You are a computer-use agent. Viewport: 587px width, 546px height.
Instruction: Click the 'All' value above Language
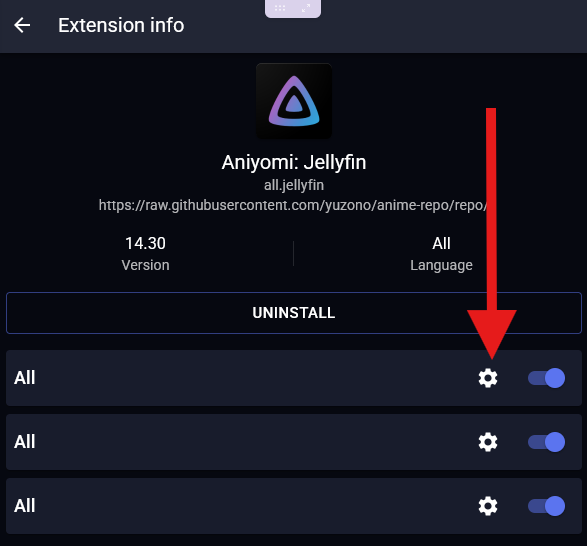tap(441, 243)
